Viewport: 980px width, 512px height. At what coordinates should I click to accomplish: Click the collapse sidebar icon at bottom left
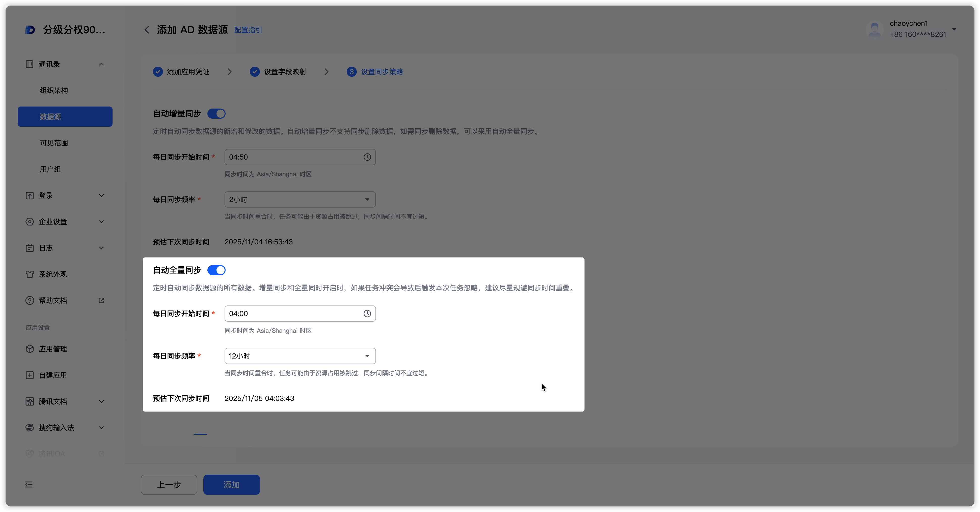click(x=29, y=484)
